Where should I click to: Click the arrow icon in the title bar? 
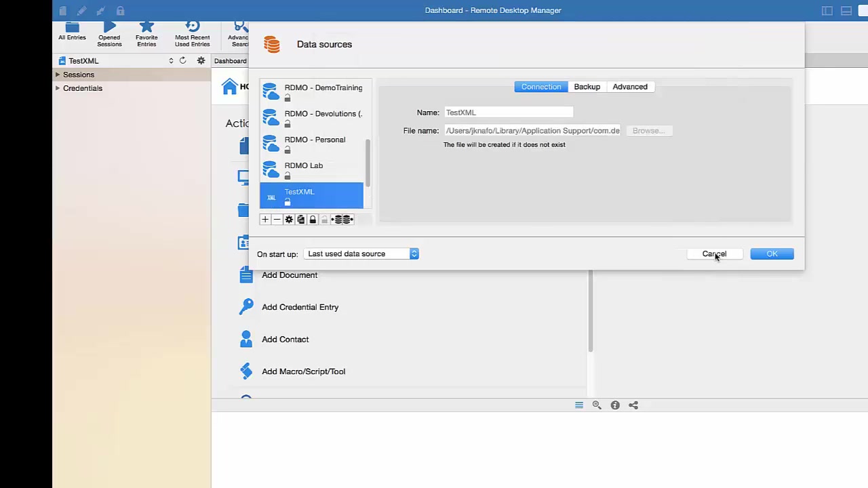(x=101, y=10)
